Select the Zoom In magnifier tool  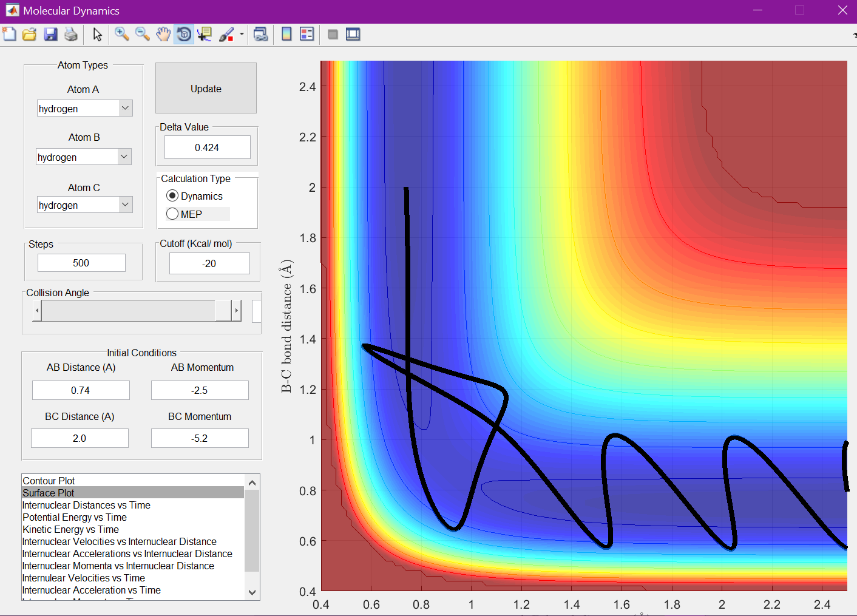coord(122,35)
